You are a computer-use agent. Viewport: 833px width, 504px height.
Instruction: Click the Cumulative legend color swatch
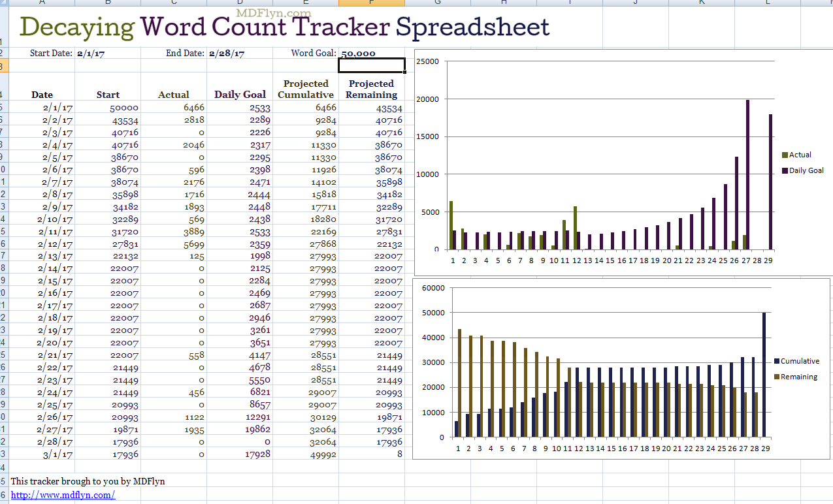(776, 361)
